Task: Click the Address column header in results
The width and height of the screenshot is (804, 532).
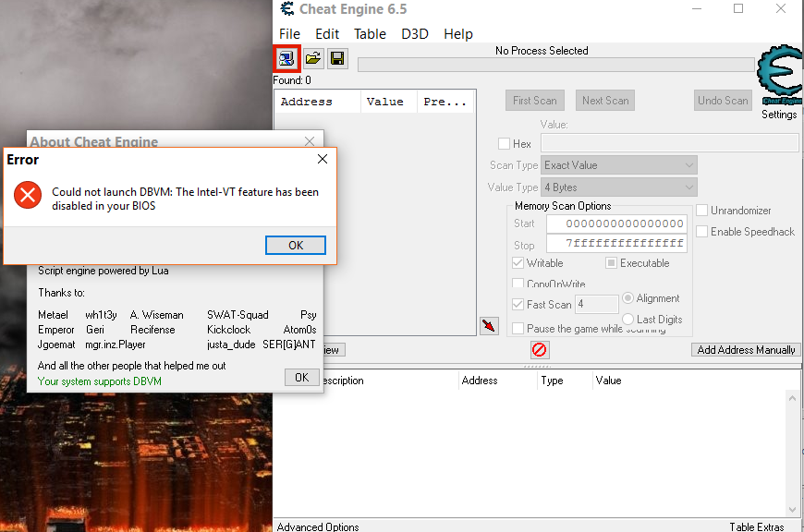Action: point(318,102)
